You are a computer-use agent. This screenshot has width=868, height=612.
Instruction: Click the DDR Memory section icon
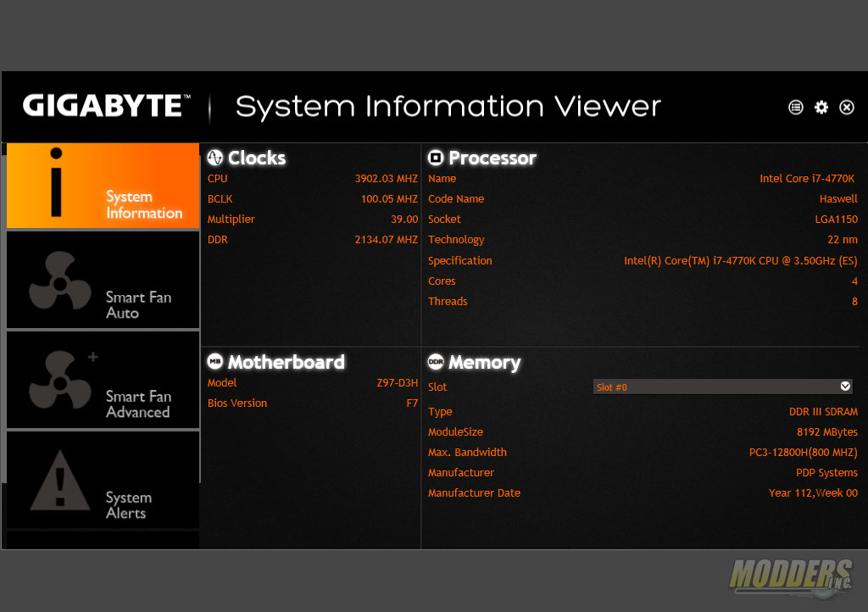click(x=436, y=362)
